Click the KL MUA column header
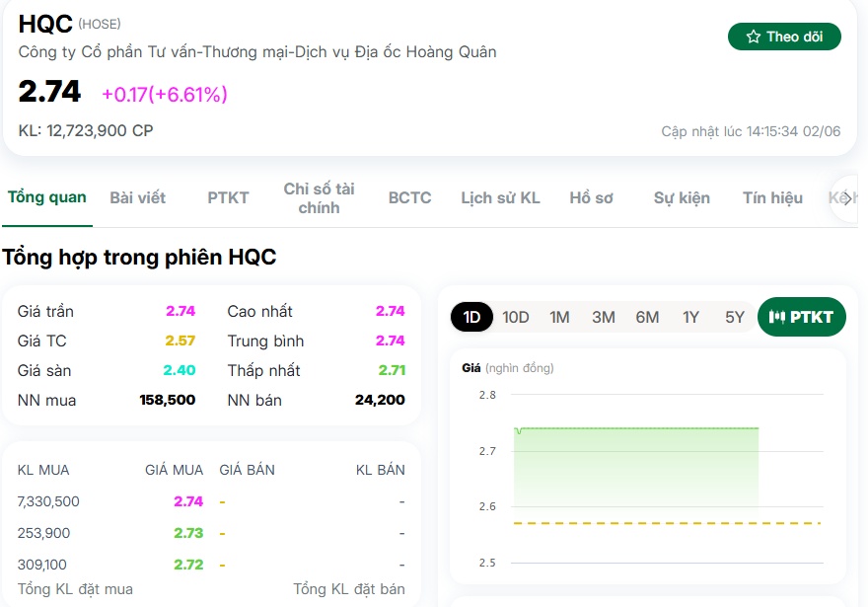868x607 pixels. tap(43, 470)
